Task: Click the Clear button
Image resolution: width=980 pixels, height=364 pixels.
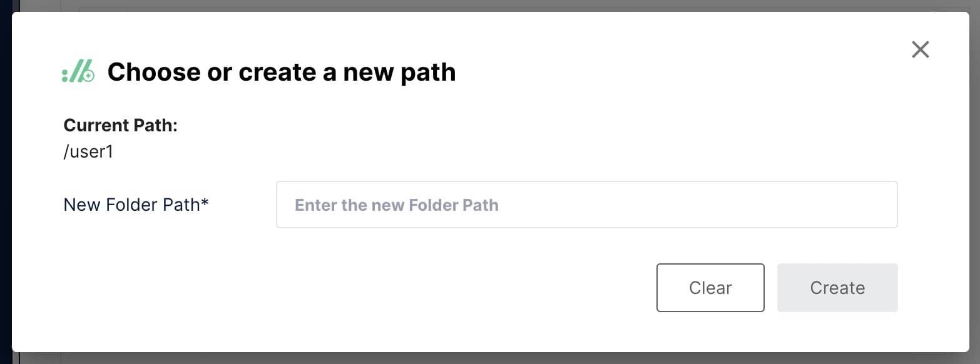Action: click(710, 288)
